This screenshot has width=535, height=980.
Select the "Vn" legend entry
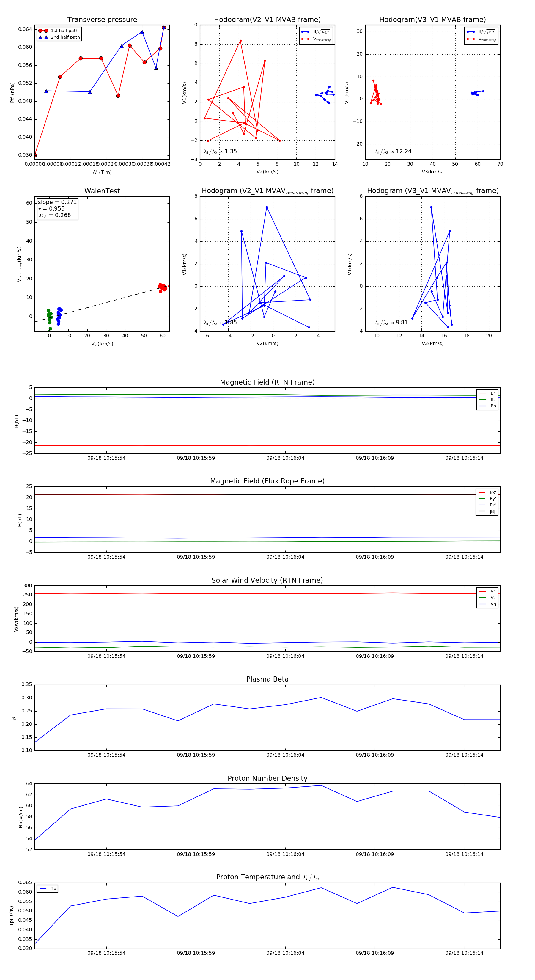tap(487, 605)
